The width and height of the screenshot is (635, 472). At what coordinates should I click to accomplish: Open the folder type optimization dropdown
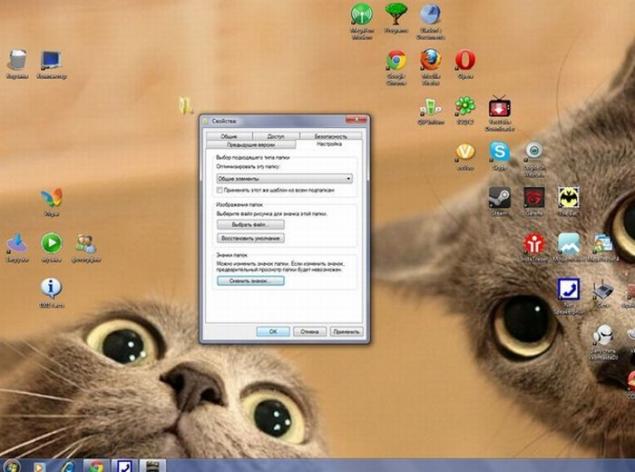(x=284, y=179)
